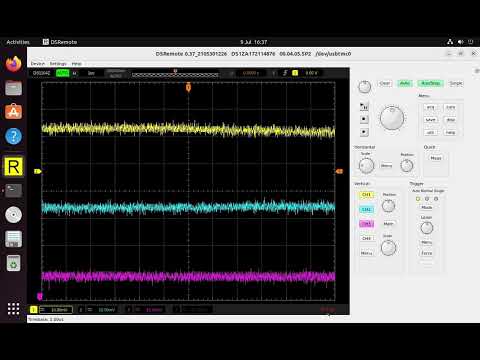The image size is (480, 360).
Task: Open the power tray icon
Action: tap(471, 42)
